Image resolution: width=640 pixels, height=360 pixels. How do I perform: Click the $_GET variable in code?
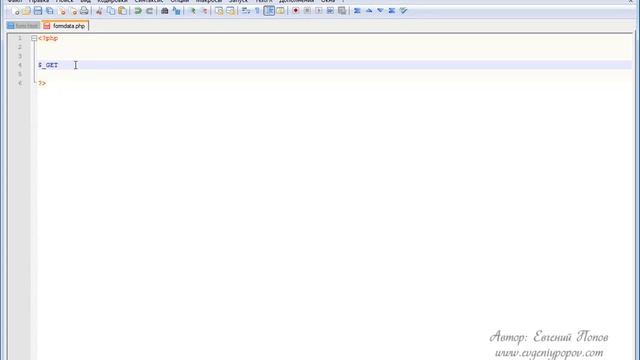click(48, 65)
